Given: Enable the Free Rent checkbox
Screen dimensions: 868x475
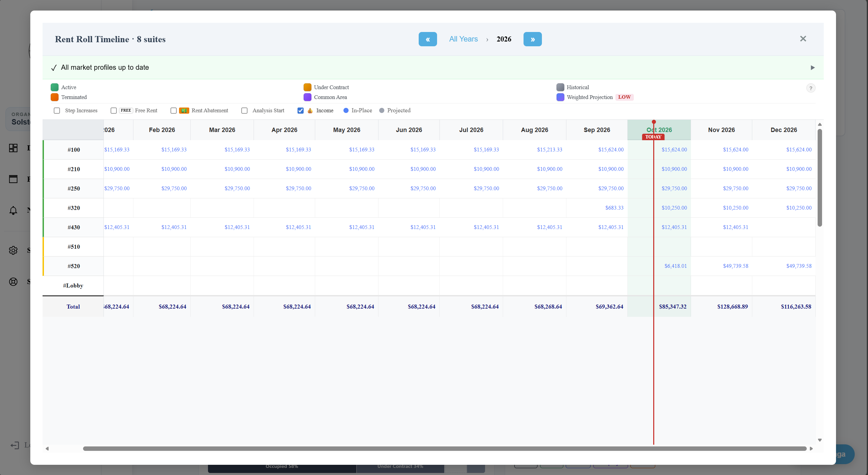Looking at the screenshot, I should click(x=114, y=111).
